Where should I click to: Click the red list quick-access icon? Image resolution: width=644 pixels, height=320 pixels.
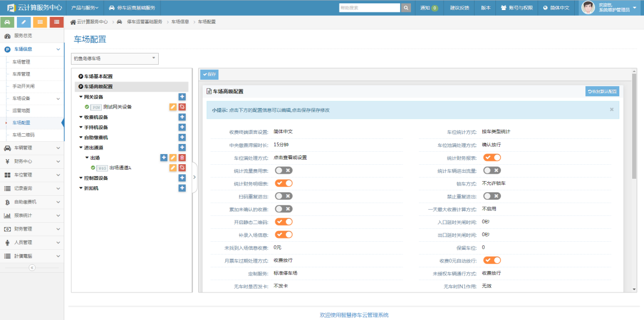tap(56, 22)
